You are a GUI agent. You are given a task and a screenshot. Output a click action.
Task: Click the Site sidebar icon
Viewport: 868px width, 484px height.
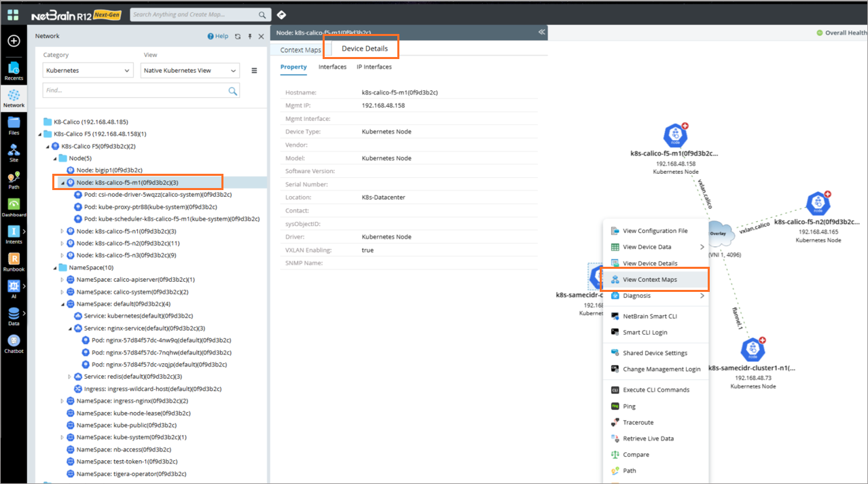[14, 152]
